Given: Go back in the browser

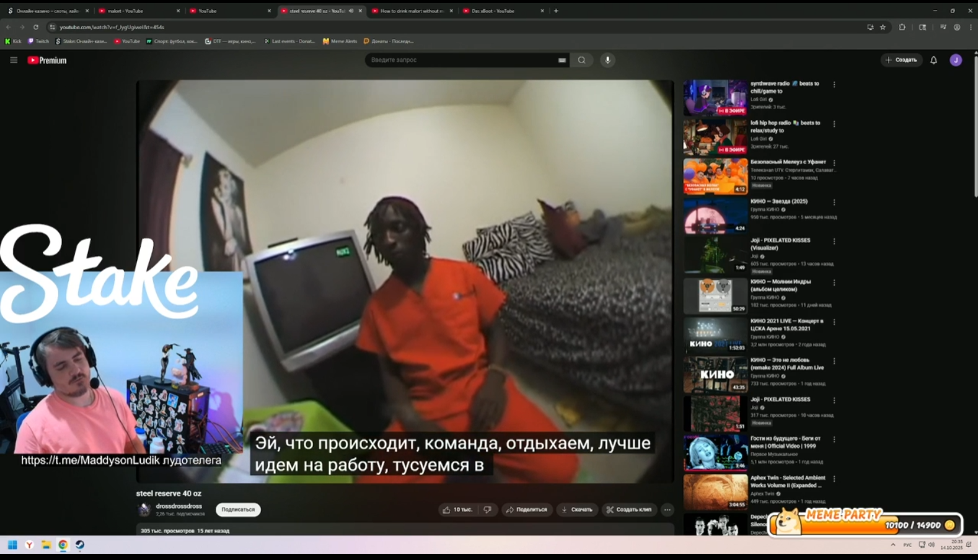Looking at the screenshot, I should tap(8, 27).
